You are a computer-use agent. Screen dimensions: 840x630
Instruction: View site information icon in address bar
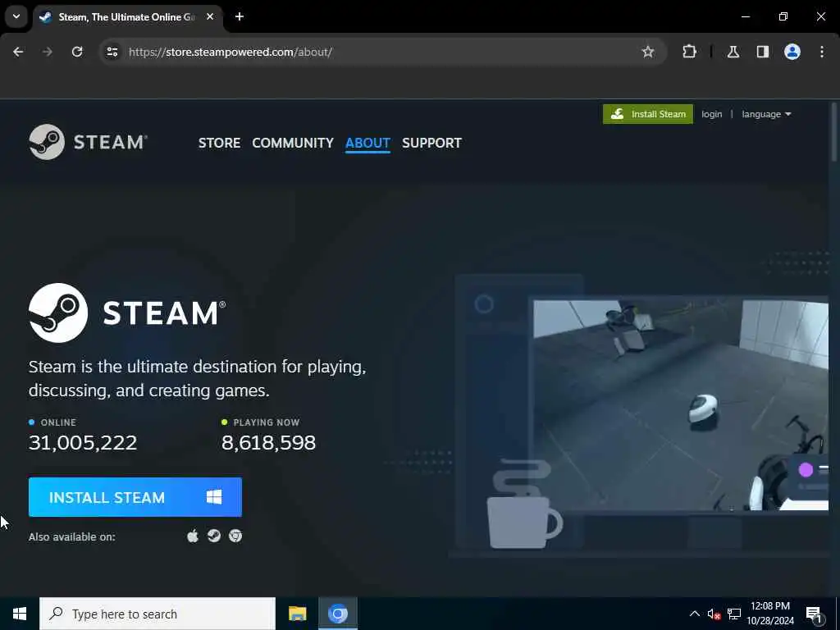pyautogui.click(x=112, y=52)
